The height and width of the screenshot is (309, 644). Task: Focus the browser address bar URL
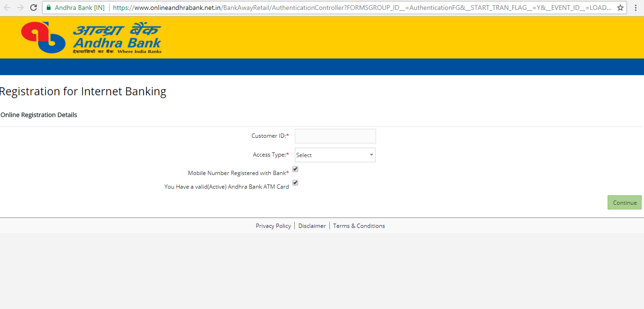[362, 8]
